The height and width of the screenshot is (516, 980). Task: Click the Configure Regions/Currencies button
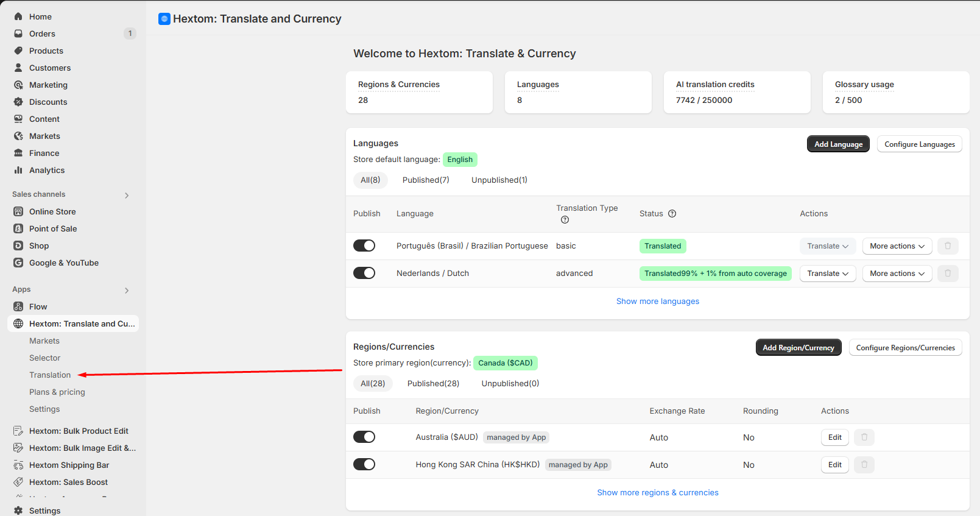pos(906,348)
